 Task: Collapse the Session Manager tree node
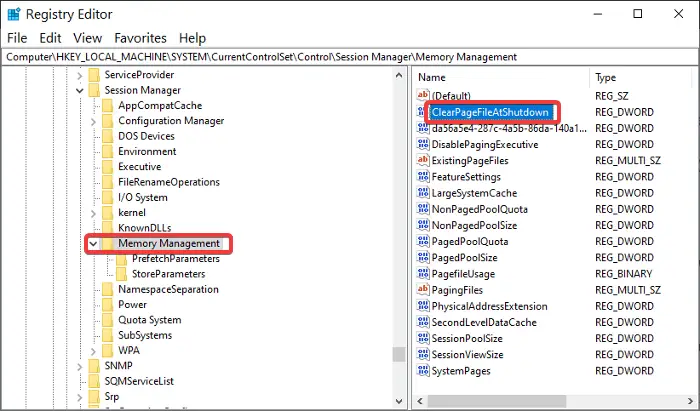click(80, 91)
